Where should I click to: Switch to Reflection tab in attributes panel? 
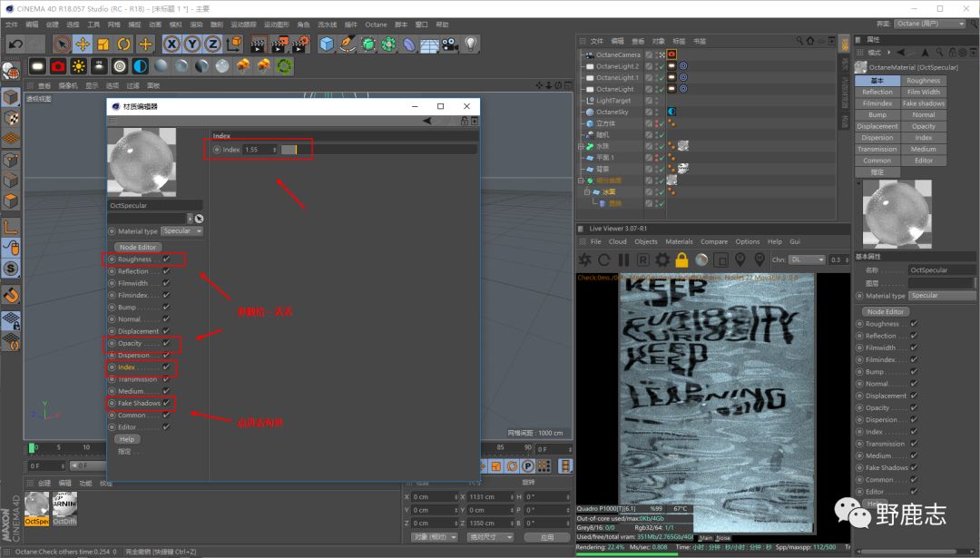click(877, 92)
